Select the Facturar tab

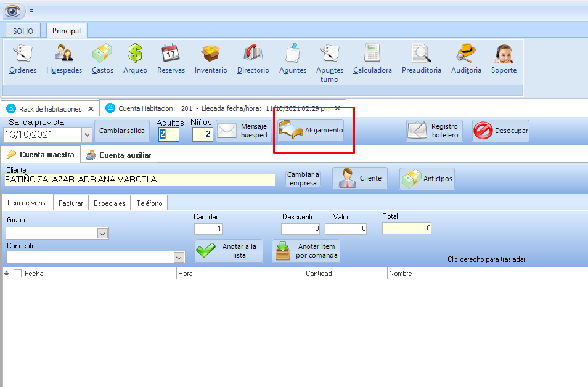70,203
